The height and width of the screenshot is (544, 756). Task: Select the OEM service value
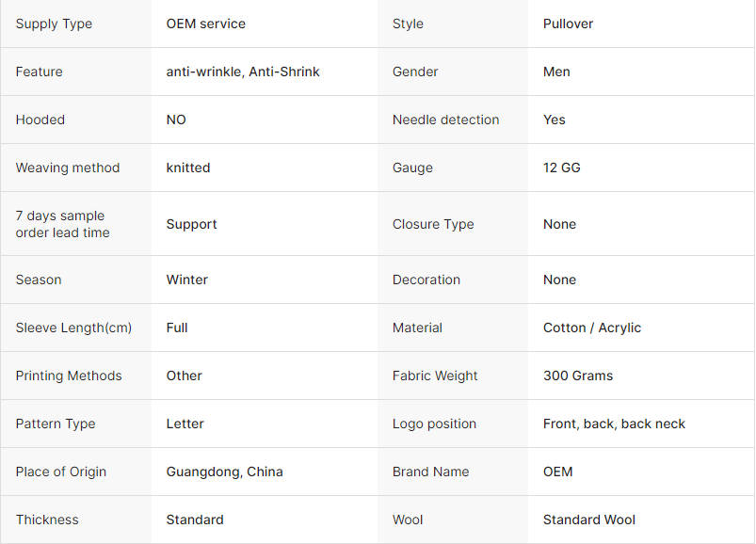[x=205, y=24]
